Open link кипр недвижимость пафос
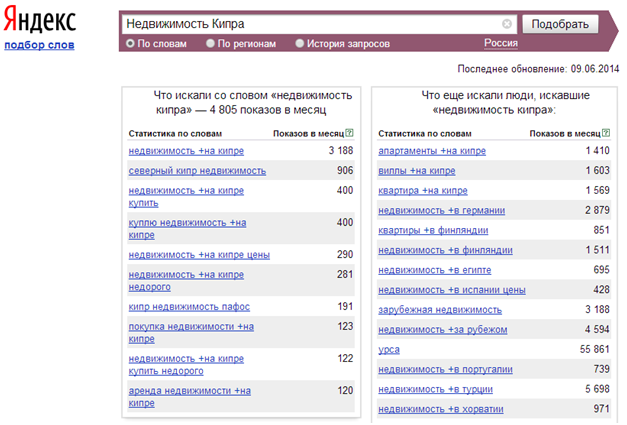Screen dimensions: 627x425 (x=189, y=307)
